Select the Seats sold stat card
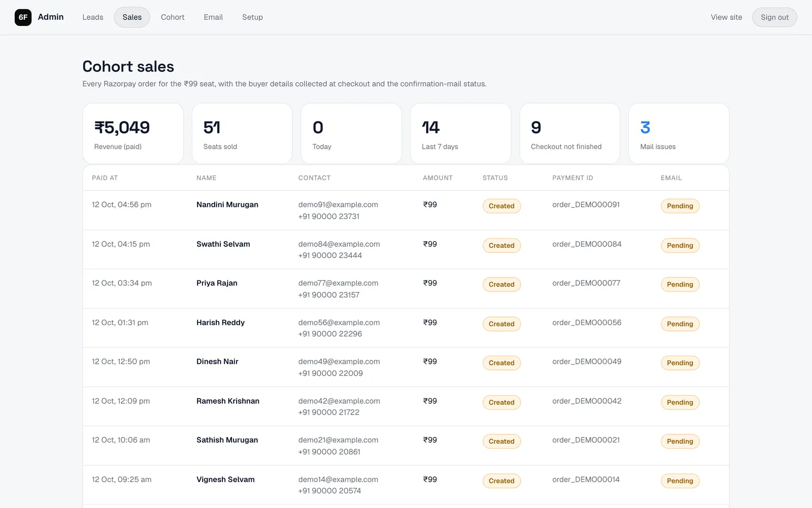812x508 pixels. (242, 134)
